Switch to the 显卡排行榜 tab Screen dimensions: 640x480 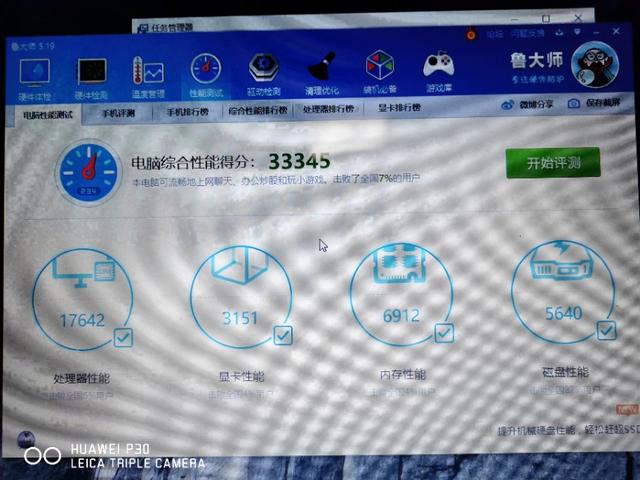coord(399,108)
